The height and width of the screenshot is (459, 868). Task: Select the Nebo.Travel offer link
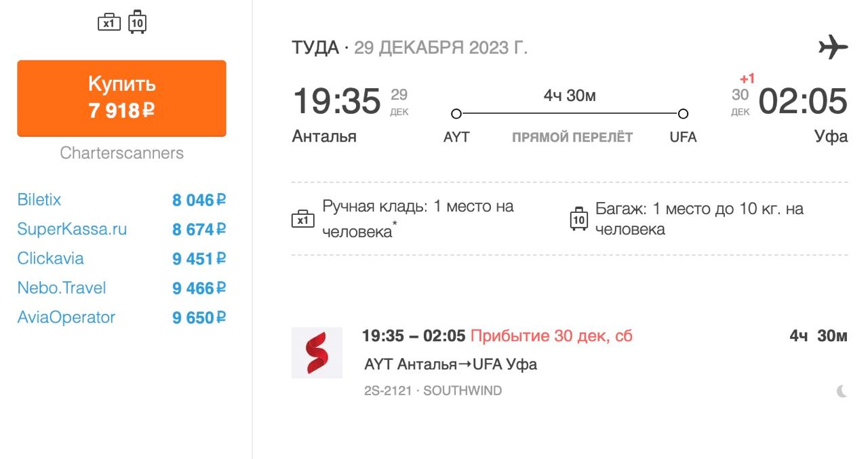click(x=62, y=288)
